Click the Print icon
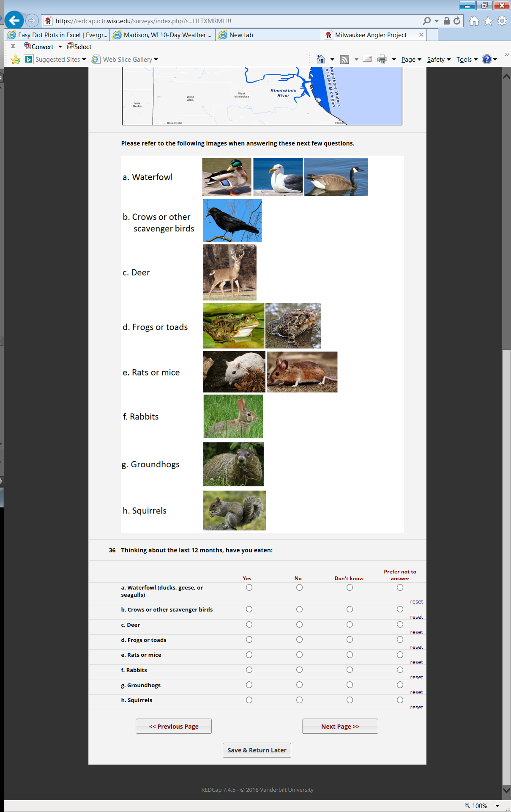This screenshot has width=511, height=812. 382,59
